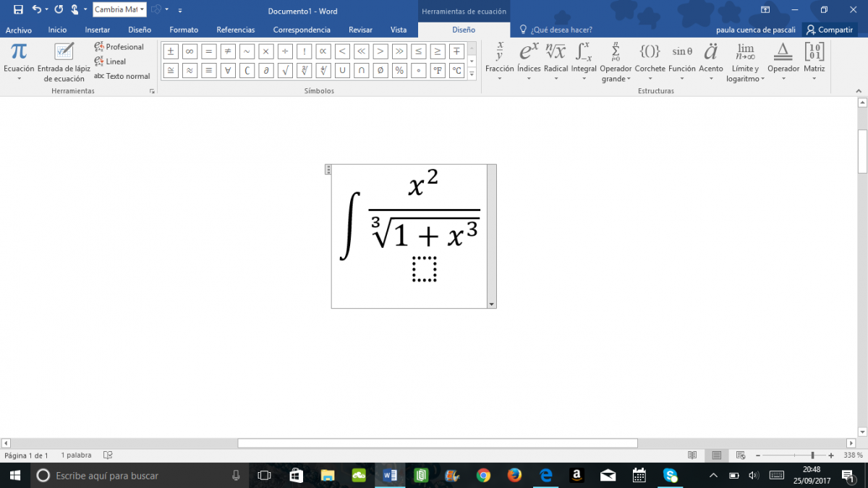Image resolution: width=868 pixels, height=488 pixels.
Task: Expand the Símbolos gallery more arrow
Action: (472, 74)
